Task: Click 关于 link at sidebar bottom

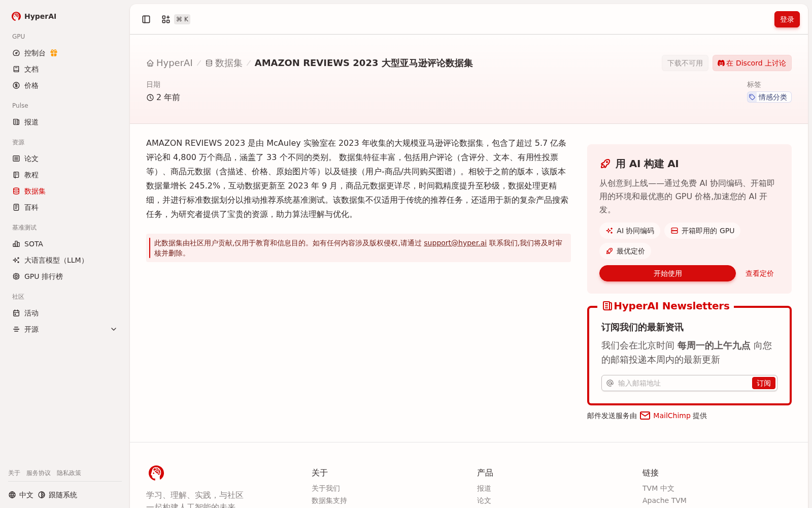Action: [14, 473]
